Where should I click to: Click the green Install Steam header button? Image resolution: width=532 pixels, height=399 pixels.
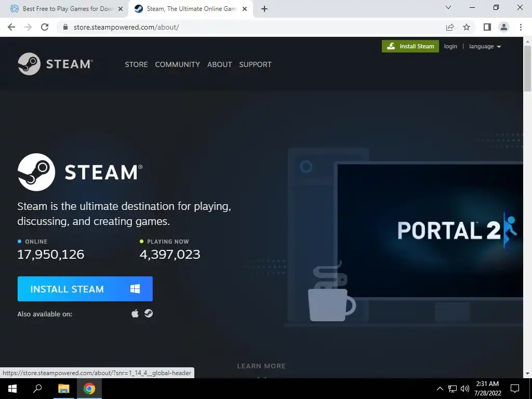(410, 46)
